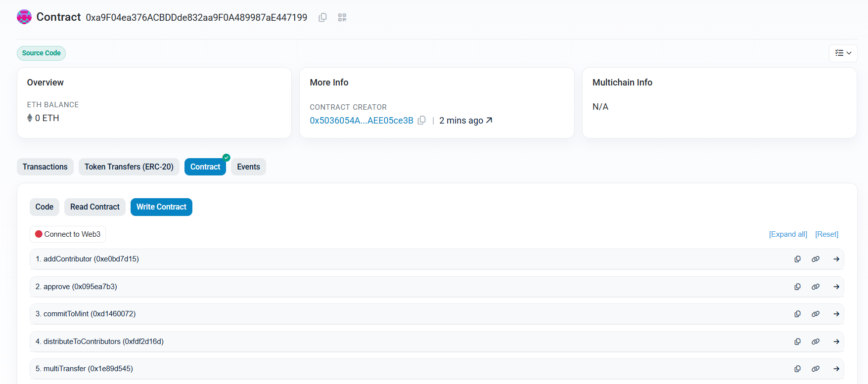Screen dimensions: 868x384
Task: Expand the addContributor function row
Action: [836, 259]
